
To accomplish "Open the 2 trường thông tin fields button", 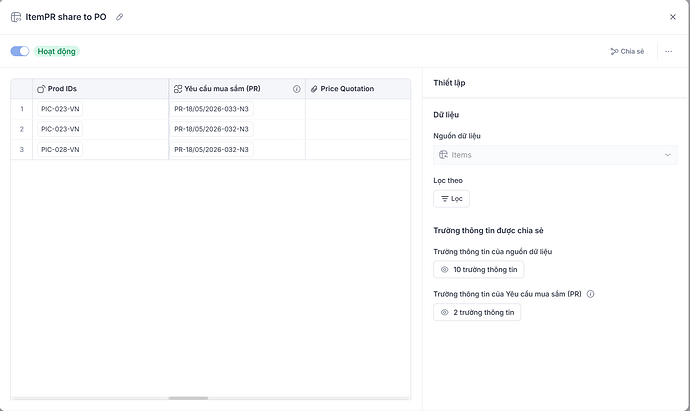I will pos(477,312).
